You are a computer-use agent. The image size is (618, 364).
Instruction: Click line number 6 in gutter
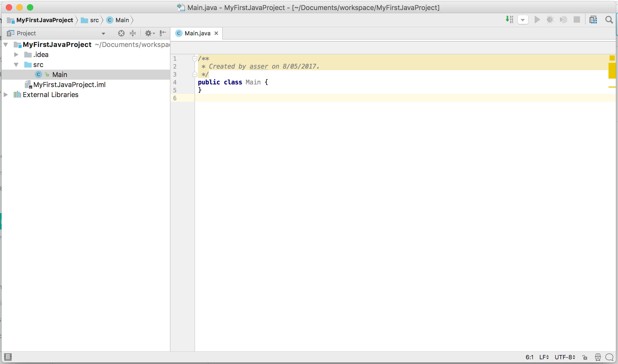[x=175, y=98]
